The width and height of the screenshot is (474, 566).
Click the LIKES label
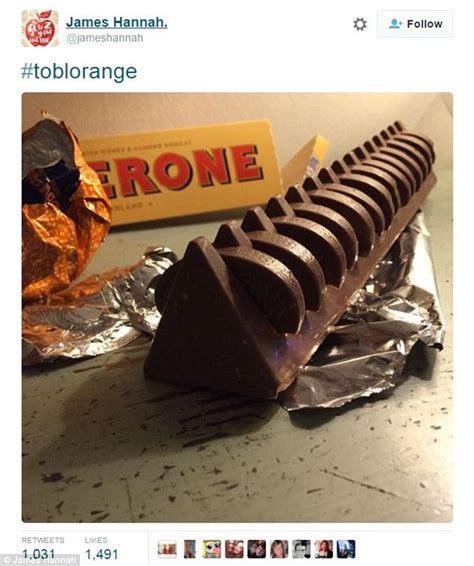click(x=96, y=540)
